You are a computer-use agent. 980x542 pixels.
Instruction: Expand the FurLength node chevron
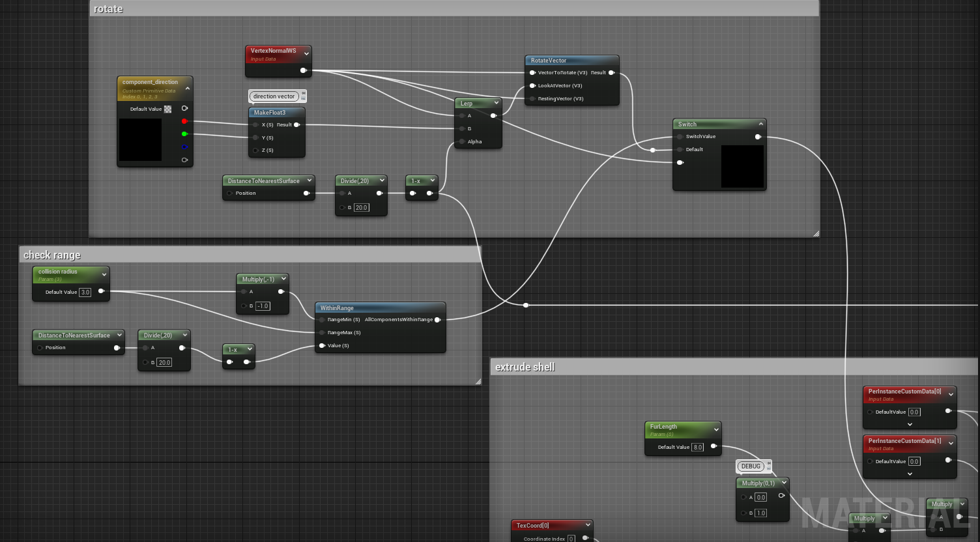click(716, 429)
